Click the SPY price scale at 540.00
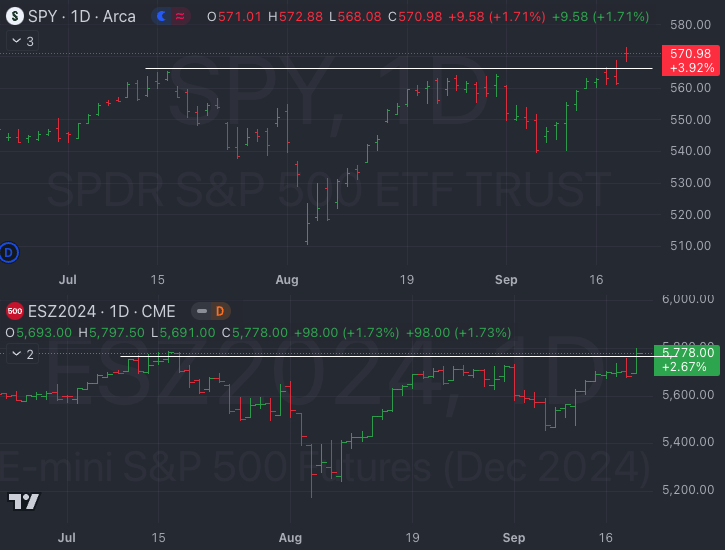This screenshot has height=550, width=725. [x=690, y=151]
